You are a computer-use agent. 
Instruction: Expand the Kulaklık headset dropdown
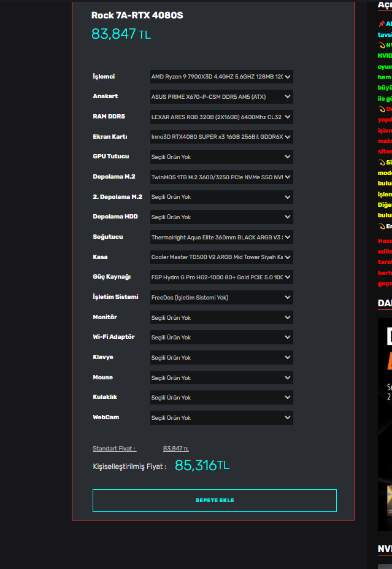tap(221, 398)
